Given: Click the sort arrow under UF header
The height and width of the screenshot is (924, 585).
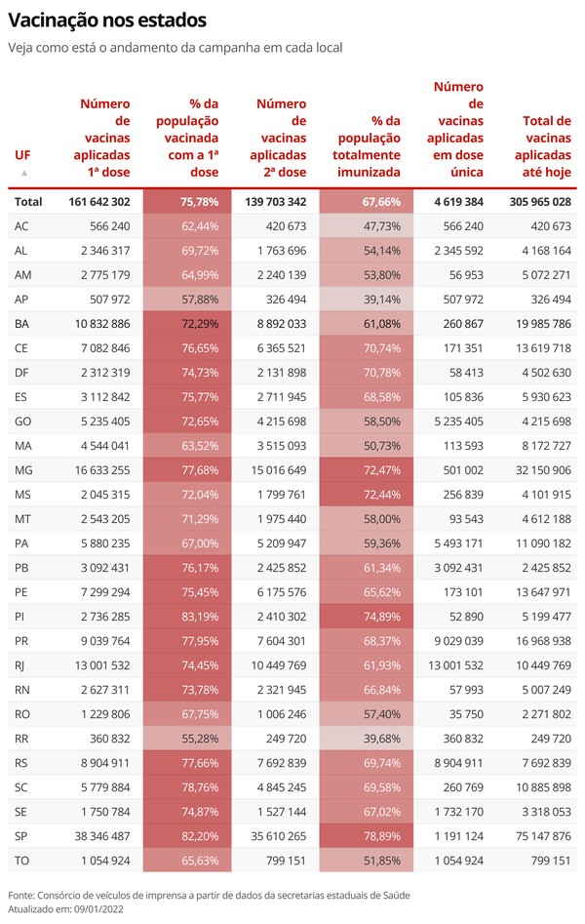Looking at the screenshot, I should (24, 173).
